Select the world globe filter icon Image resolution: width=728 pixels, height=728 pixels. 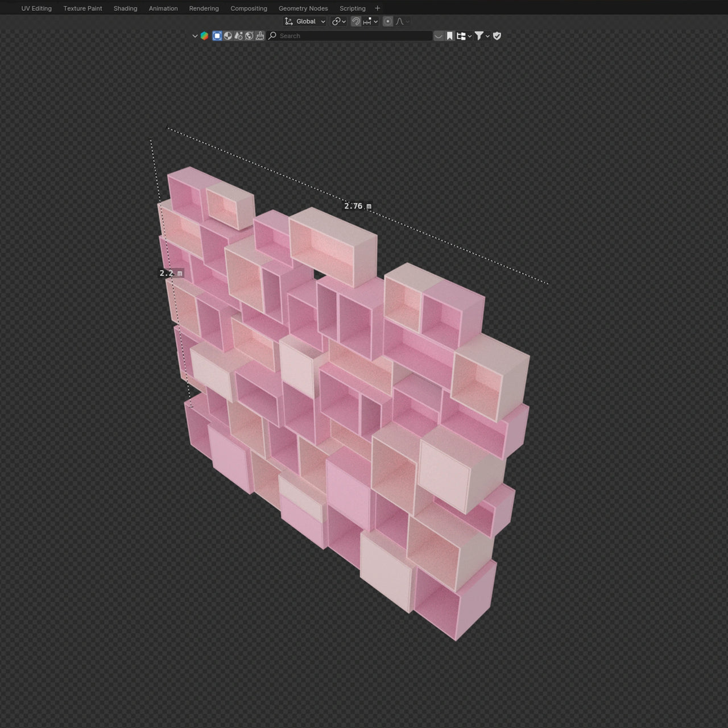click(249, 36)
